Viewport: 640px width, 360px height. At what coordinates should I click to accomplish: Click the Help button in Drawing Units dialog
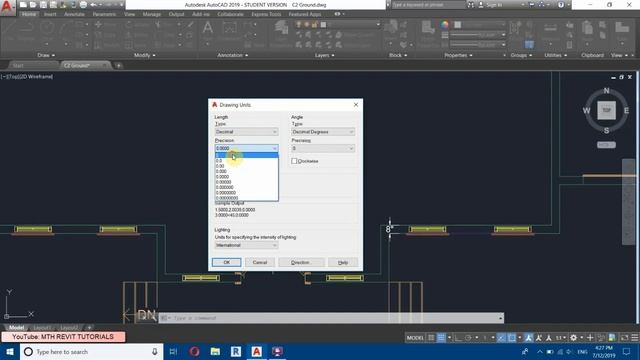coord(343,262)
